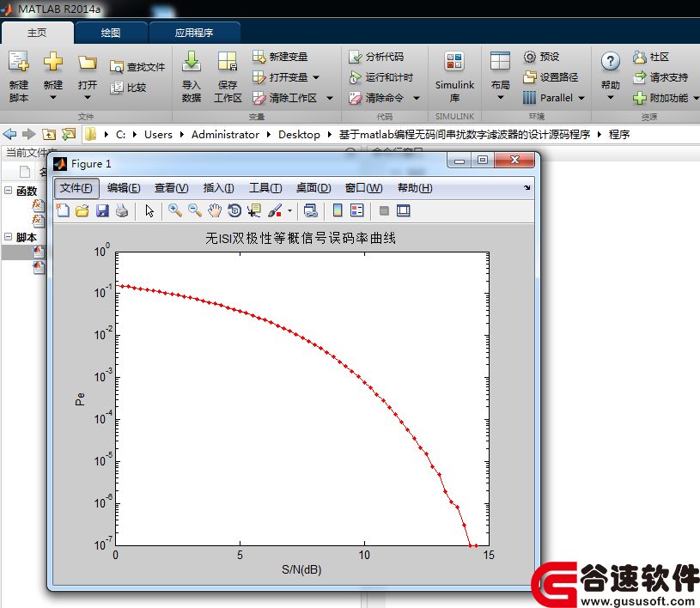Click the Open folder icon in the ribbon
This screenshot has height=608, width=700.
[x=87, y=63]
